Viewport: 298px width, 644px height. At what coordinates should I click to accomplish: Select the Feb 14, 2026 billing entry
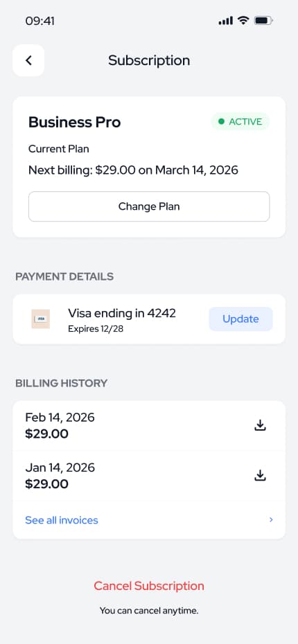pyautogui.click(x=149, y=425)
